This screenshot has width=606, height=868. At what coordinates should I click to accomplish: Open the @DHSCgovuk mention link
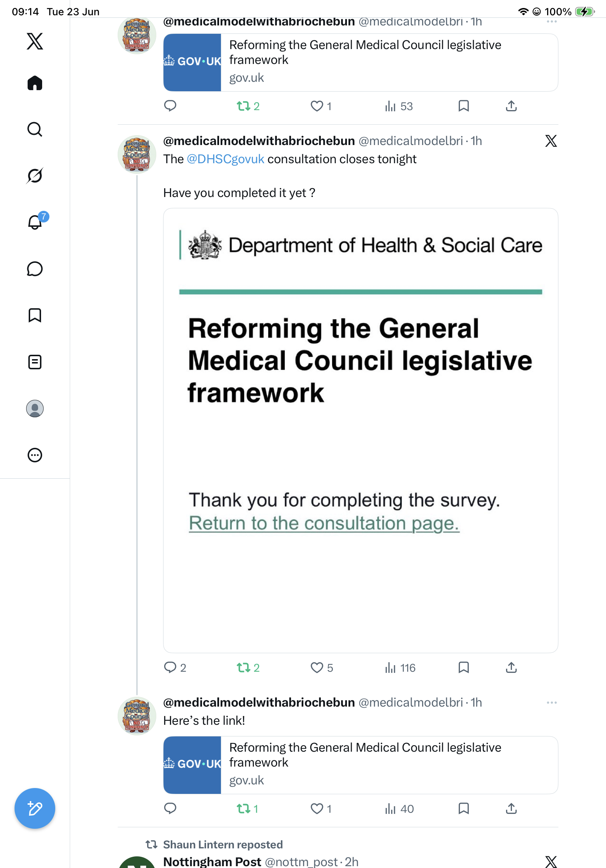(226, 159)
